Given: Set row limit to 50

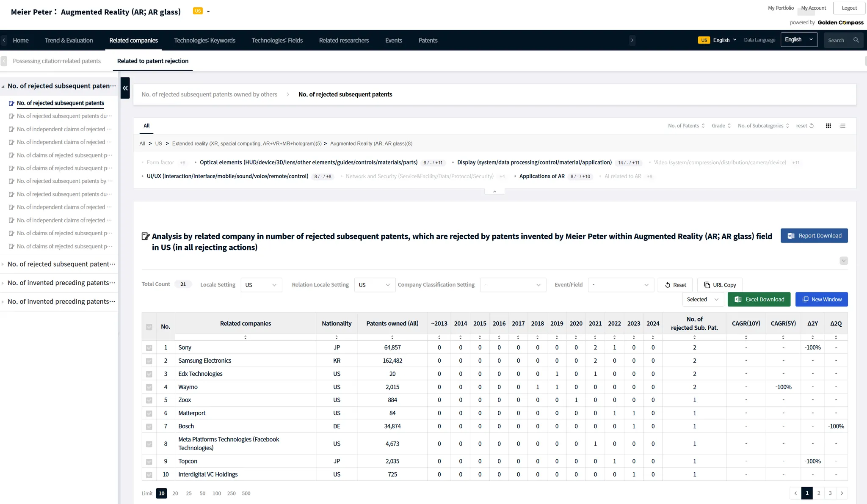Looking at the screenshot, I should [202, 493].
